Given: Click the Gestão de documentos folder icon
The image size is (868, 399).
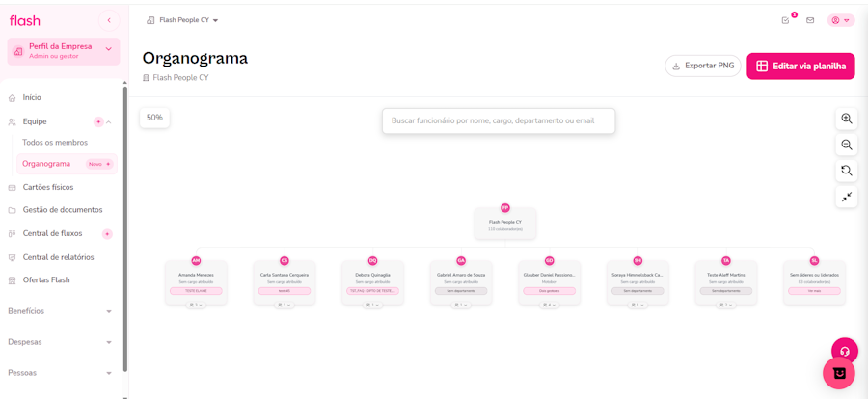Looking at the screenshot, I should click(13, 210).
